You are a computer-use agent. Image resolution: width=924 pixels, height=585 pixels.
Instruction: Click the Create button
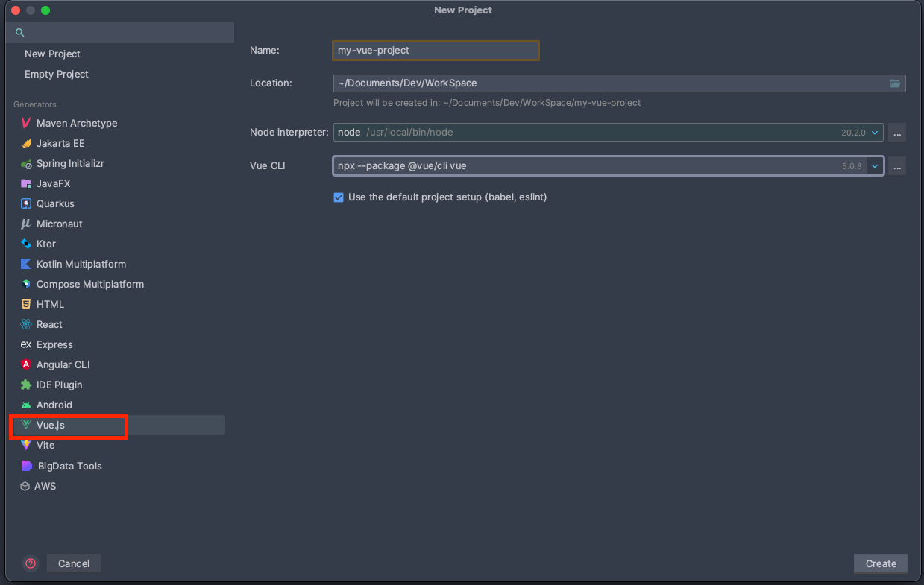[x=881, y=563]
